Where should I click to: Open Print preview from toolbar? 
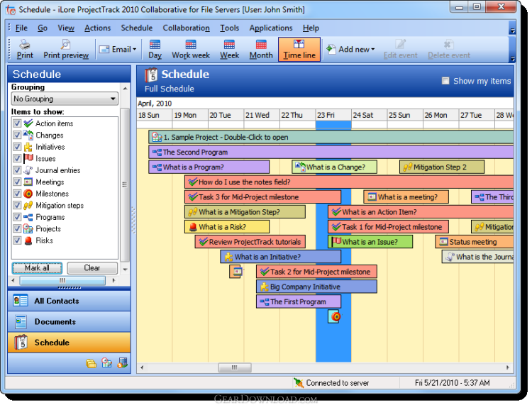point(66,50)
